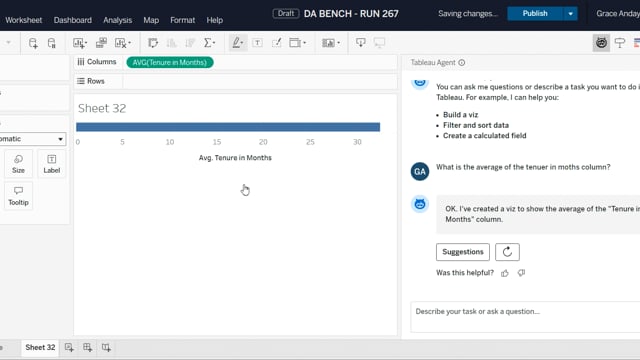
Task: Click the Show Mark Labels T icon
Action: pyautogui.click(x=258, y=43)
